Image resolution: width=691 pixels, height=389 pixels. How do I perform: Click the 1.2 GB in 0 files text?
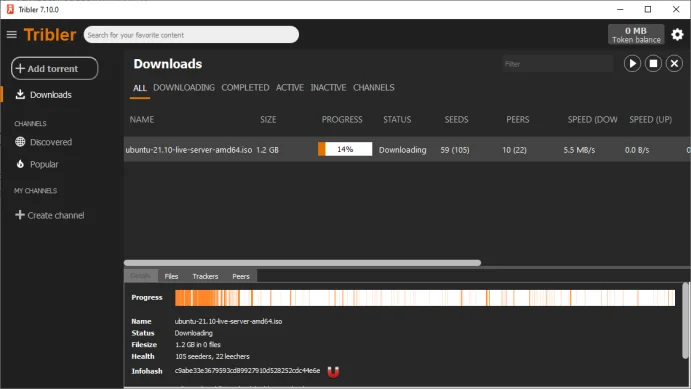[x=198, y=345]
